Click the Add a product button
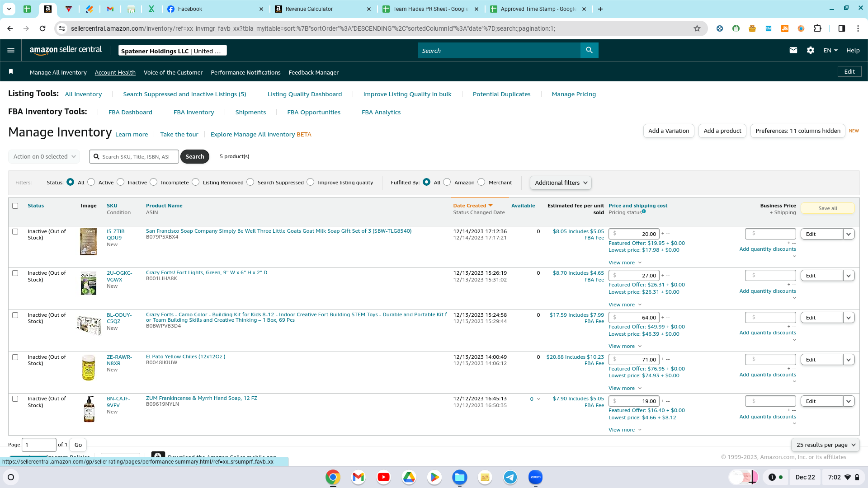868x488 pixels. pos(722,131)
